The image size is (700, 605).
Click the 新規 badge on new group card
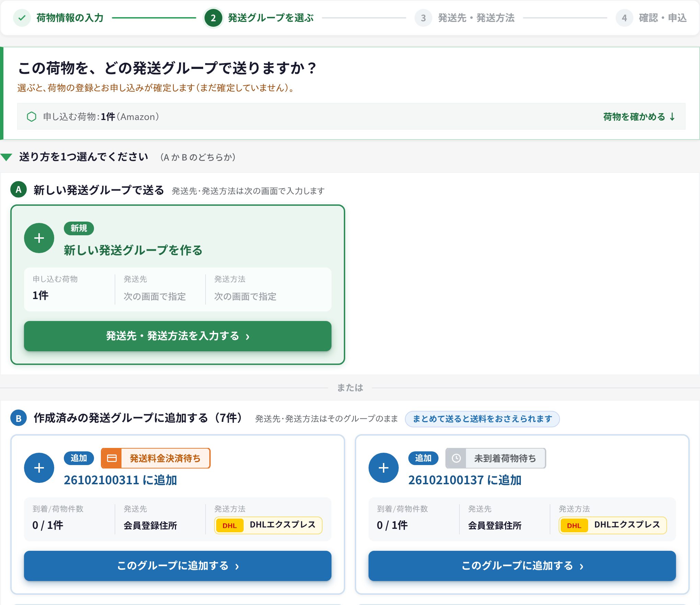pyautogui.click(x=79, y=228)
